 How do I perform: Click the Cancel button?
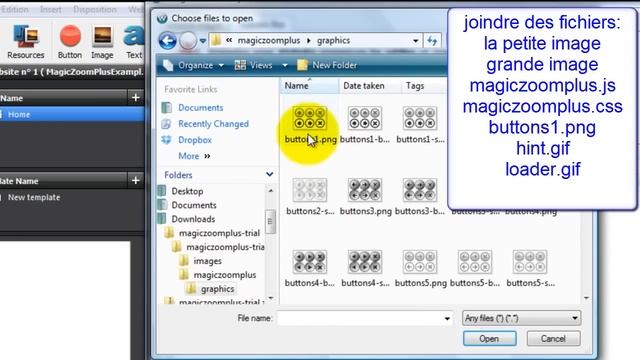point(553,339)
